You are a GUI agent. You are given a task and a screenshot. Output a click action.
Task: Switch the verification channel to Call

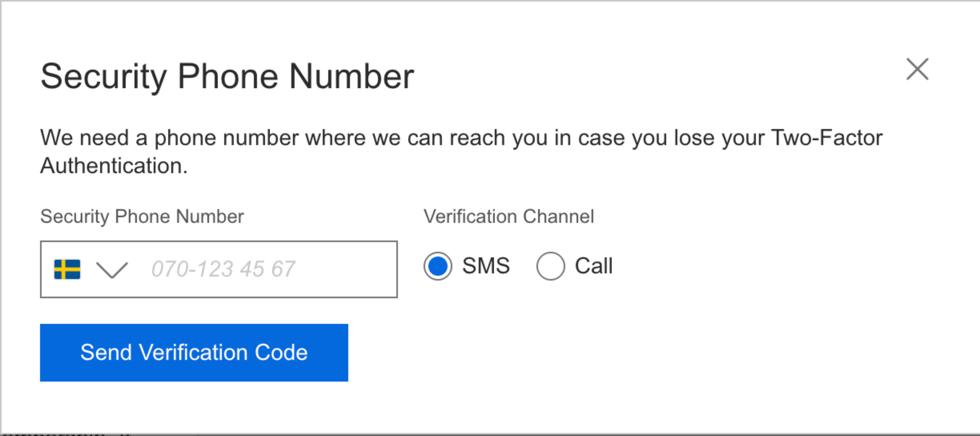point(550,266)
